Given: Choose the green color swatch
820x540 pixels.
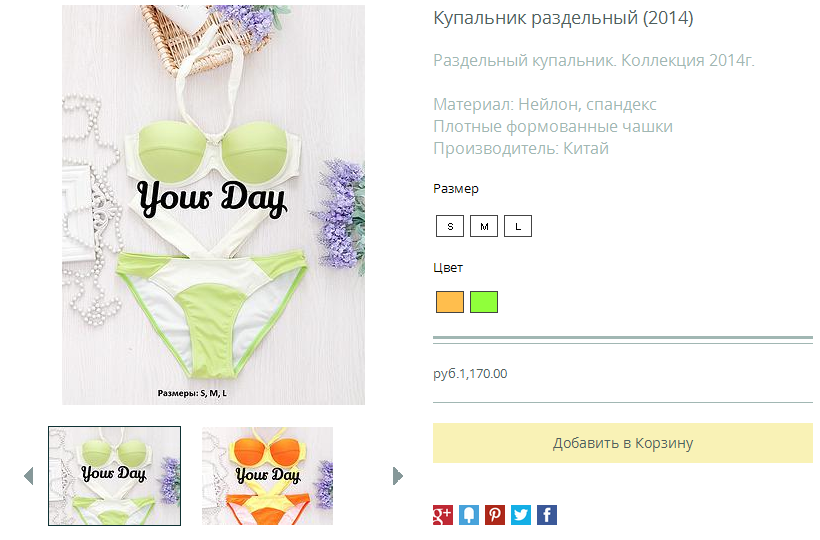Looking at the screenshot, I should [484, 302].
